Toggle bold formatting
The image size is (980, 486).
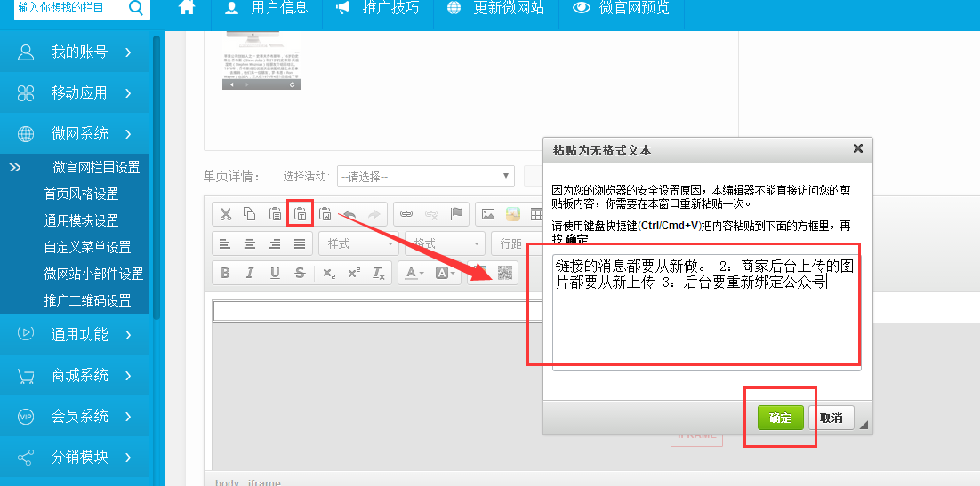tap(225, 273)
